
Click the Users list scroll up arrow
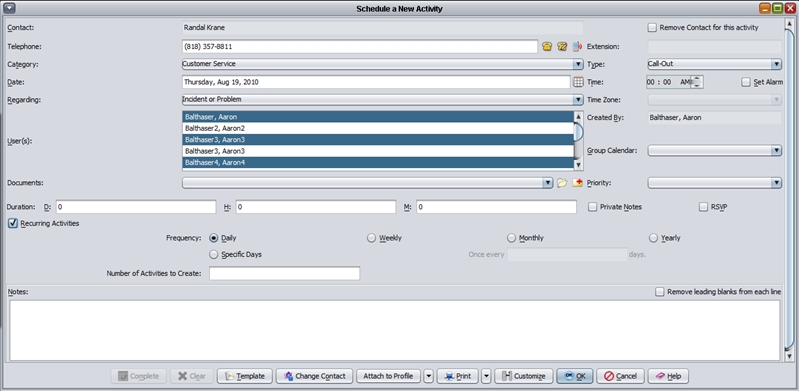578,116
